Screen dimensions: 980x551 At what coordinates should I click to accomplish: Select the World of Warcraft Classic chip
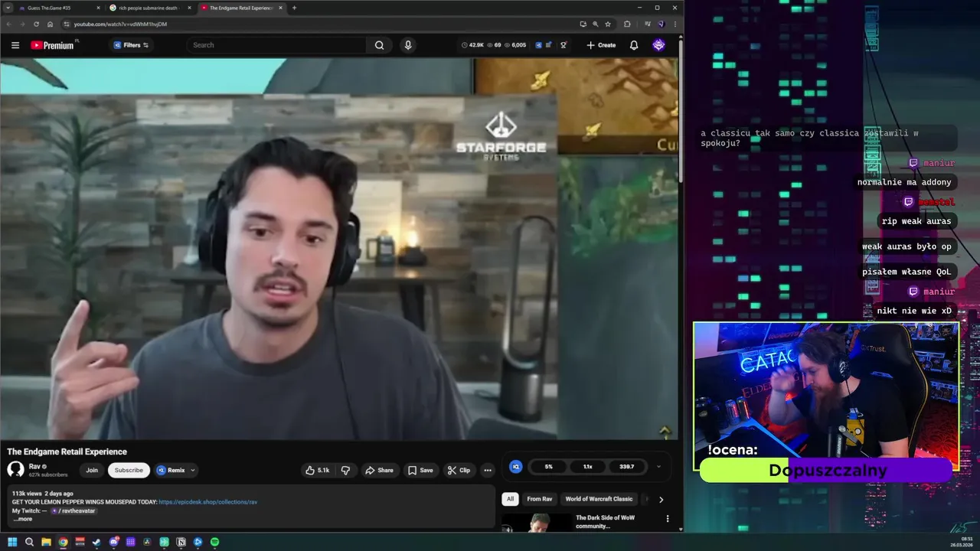pyautogui.click(x=599, y=499)
